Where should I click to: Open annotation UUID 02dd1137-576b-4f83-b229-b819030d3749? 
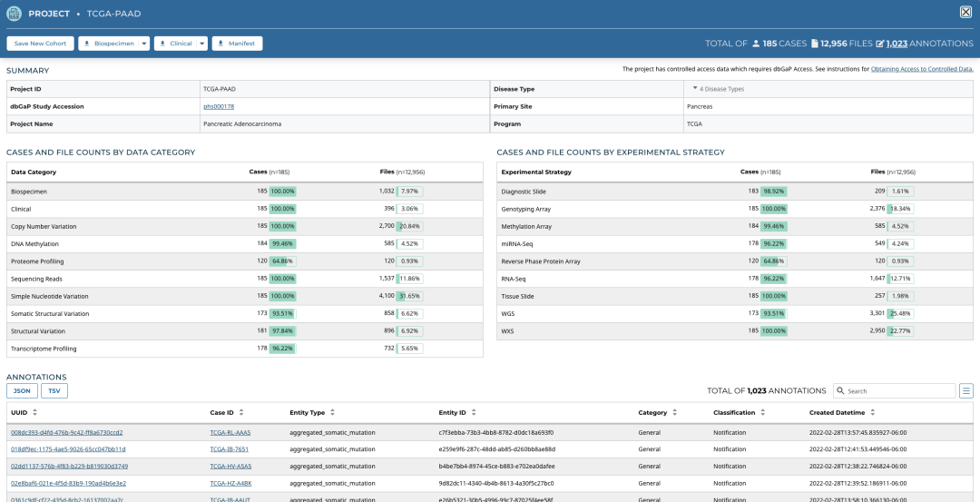click(69, 466)
